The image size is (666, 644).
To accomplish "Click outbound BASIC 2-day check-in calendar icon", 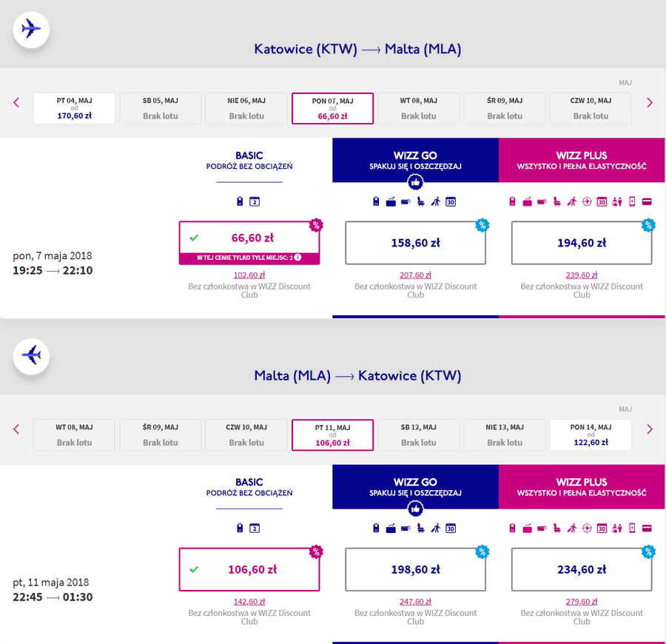I will (x=255, y=201).
